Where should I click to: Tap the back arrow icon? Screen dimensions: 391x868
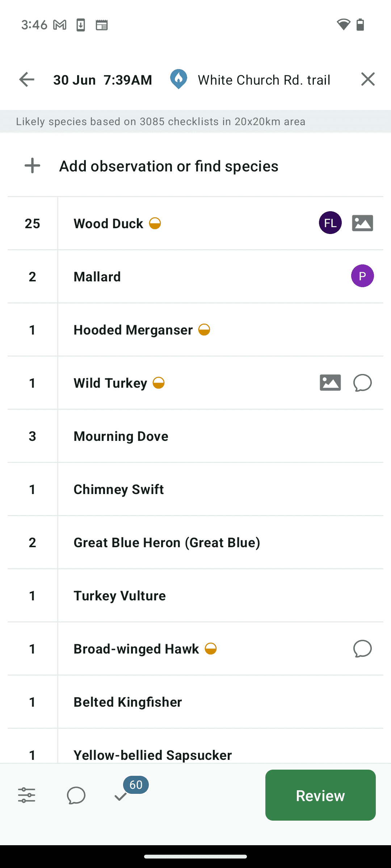click(x=27, y=80)
